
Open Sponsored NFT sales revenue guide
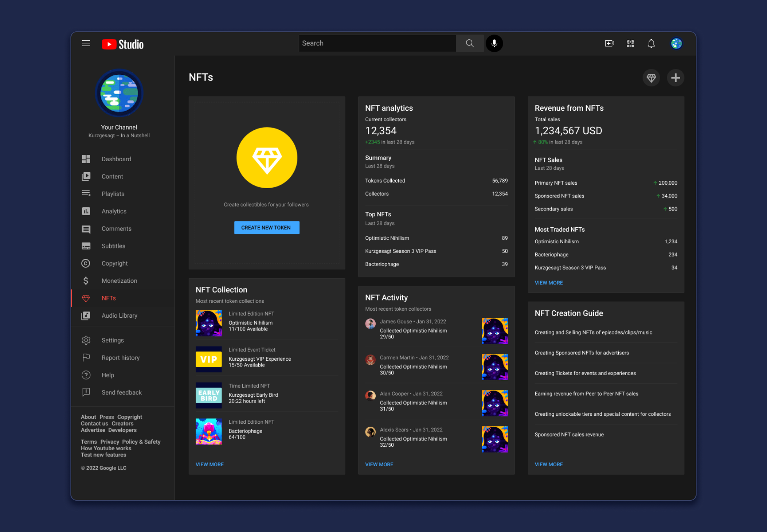569,435
